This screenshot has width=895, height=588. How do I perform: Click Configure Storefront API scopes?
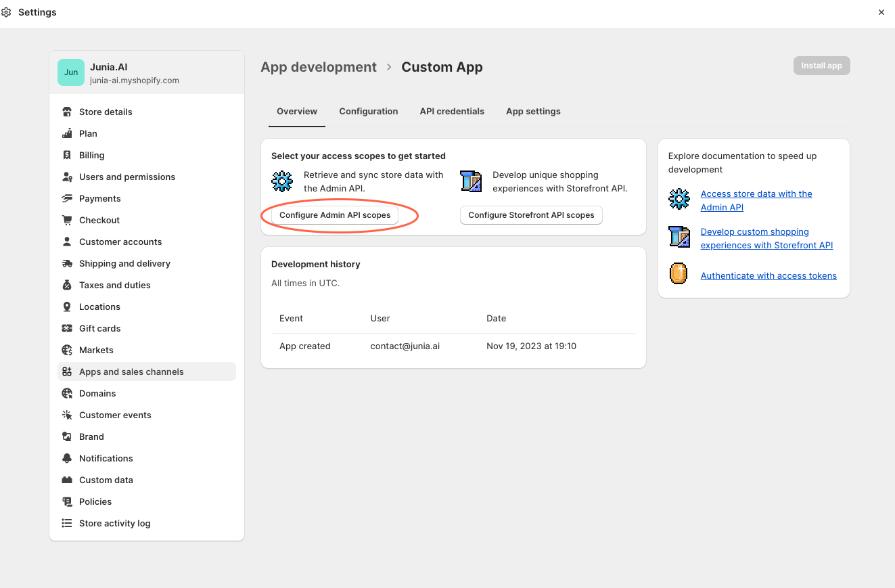[x=530, y=214]
